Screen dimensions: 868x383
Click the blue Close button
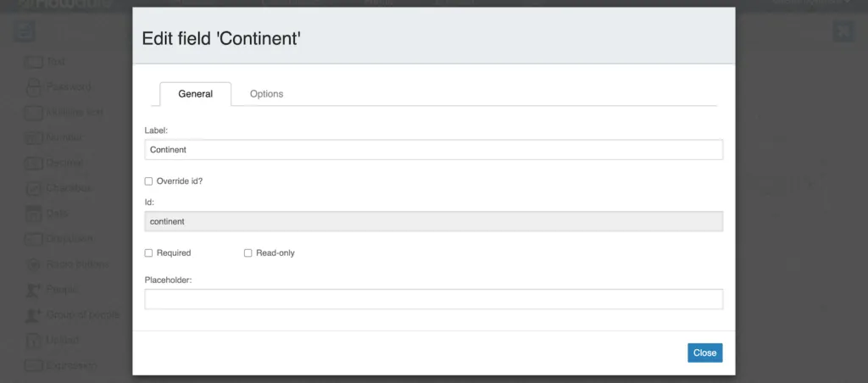tap(704, 352)
